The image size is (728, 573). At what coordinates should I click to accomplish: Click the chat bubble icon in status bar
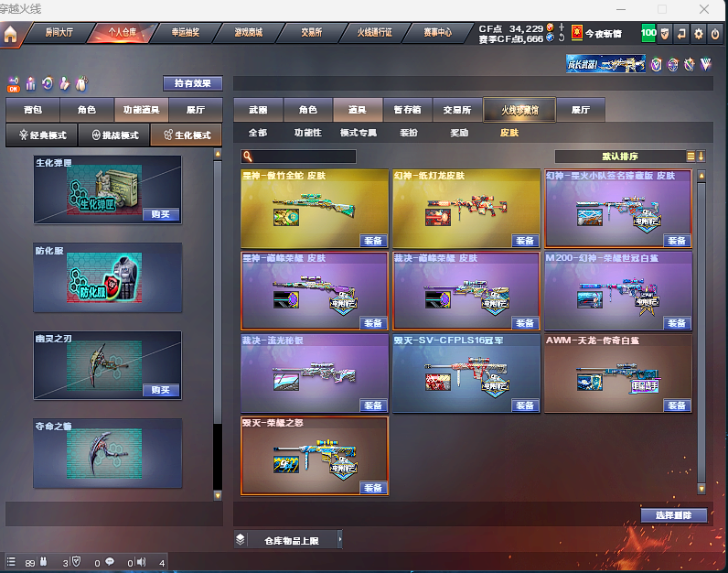pos(110,562)
